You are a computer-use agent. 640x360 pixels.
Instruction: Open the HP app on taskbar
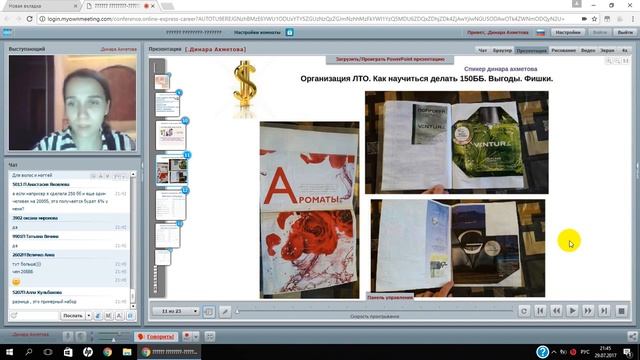pos(87,352)
